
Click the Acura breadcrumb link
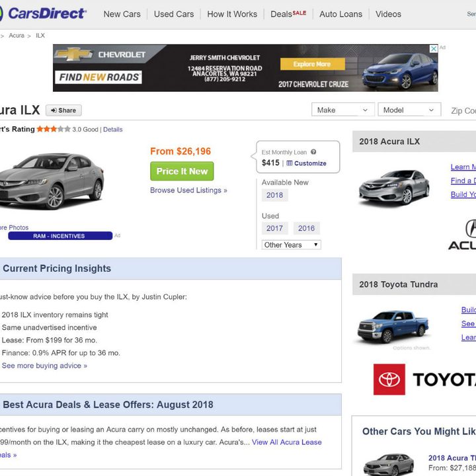(17, 36)
